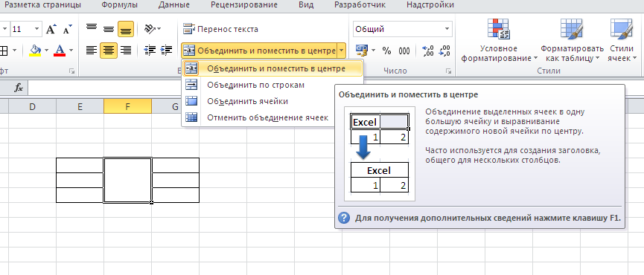644x275 pixels.
Task: Open the fill color dropdown arrow
Action: coord(46,51)
